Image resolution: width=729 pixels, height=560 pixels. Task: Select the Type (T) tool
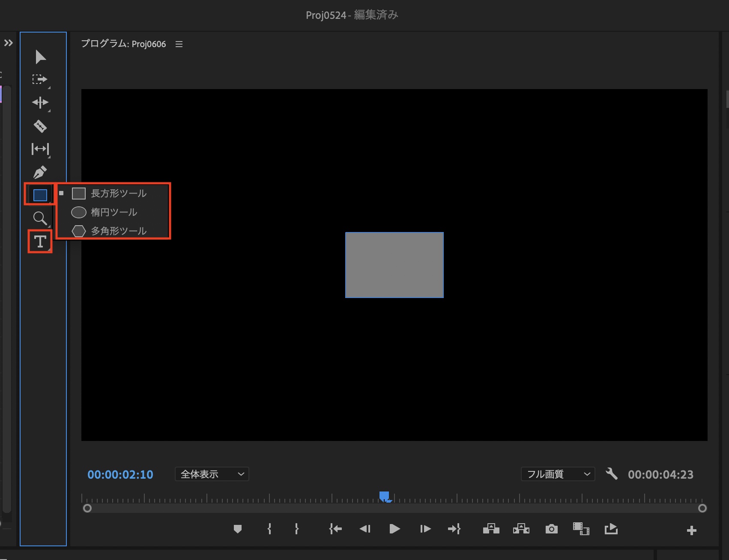coord(40,241)
